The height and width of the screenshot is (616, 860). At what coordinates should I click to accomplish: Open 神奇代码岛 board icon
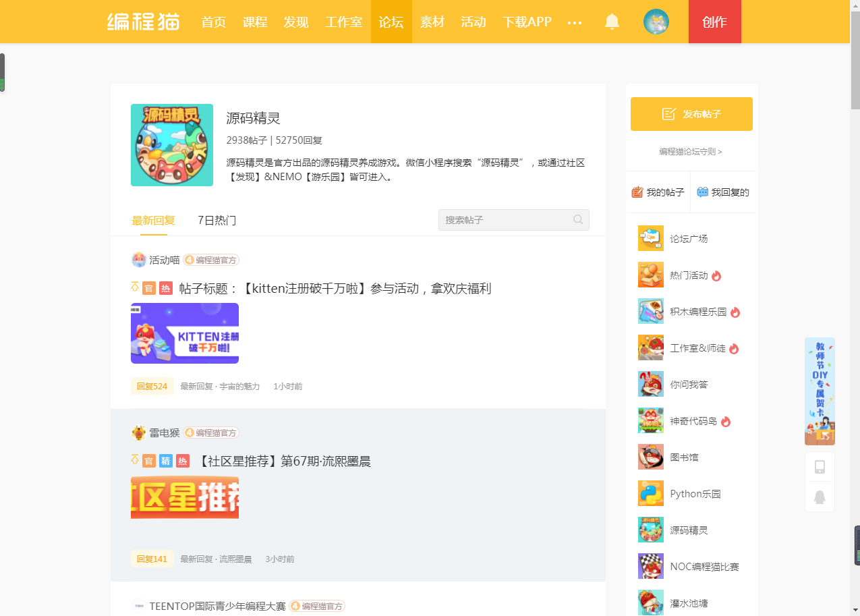coord(651,420)
